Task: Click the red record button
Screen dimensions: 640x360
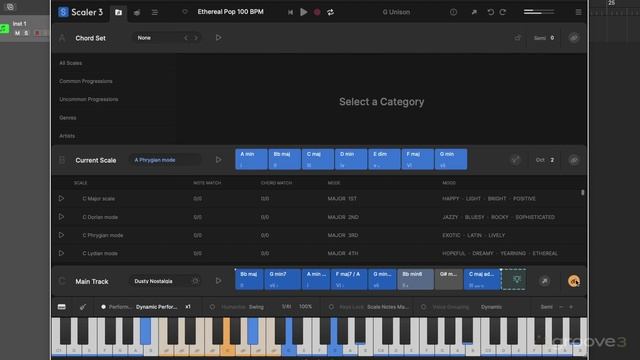Action: [317, 12]
